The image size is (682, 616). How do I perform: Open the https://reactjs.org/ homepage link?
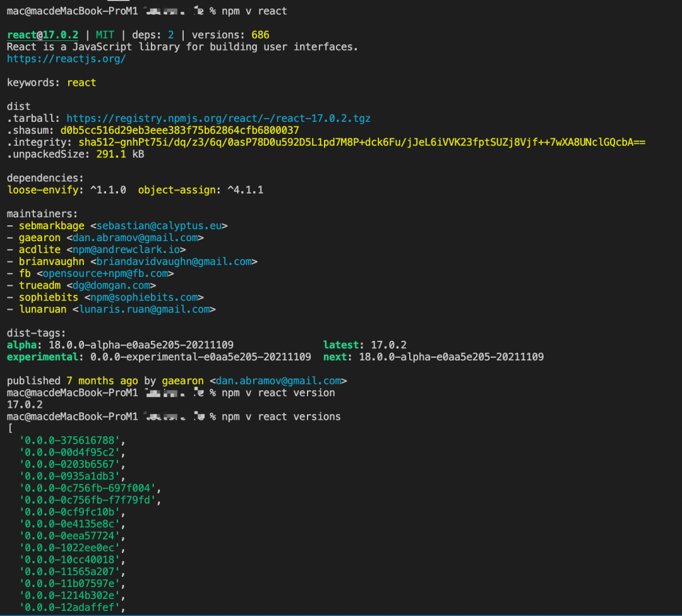tap(66, 59)
